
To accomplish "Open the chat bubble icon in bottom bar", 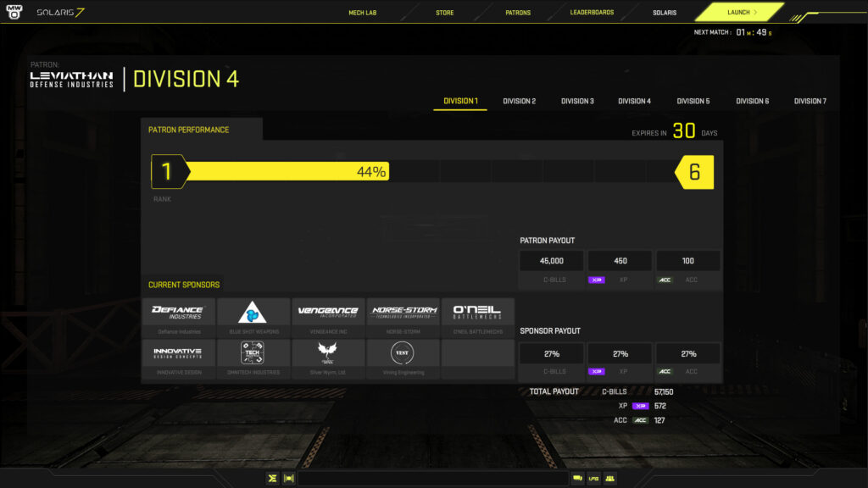I will click(x=577, y=479).
